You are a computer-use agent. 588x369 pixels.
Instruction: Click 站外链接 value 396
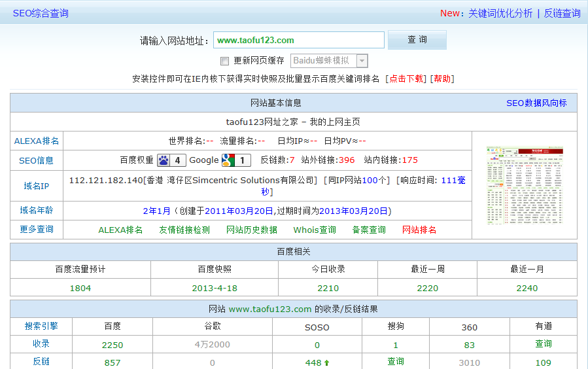(x=347, y=160)
